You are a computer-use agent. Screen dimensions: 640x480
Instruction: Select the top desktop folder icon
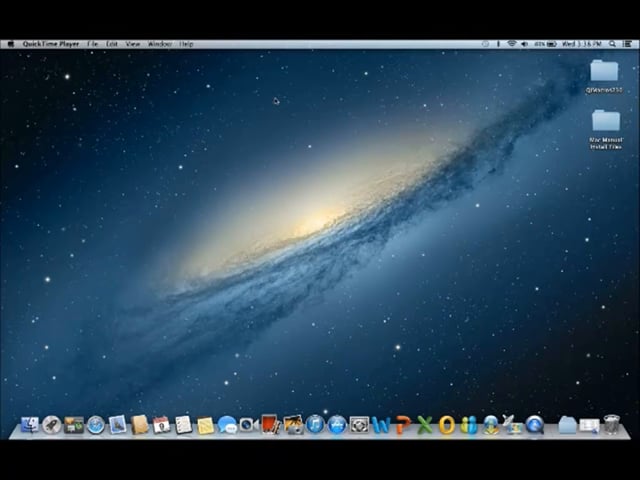pyautogui.click(x=604, y=71)
